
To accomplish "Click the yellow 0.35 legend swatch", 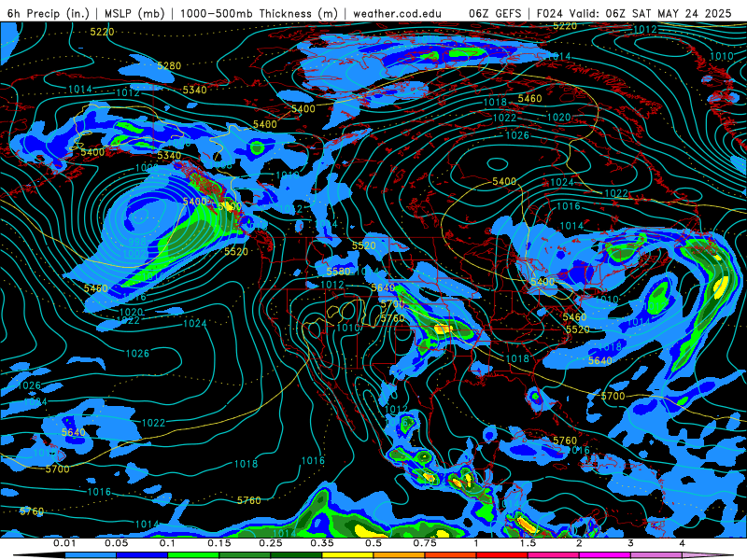I will click(x=347, y=555).
